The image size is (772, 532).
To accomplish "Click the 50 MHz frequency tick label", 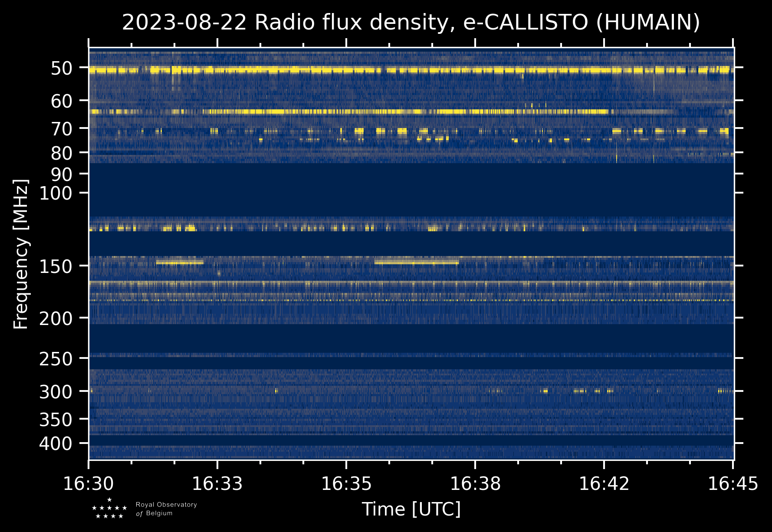I will tap(61, 68).
